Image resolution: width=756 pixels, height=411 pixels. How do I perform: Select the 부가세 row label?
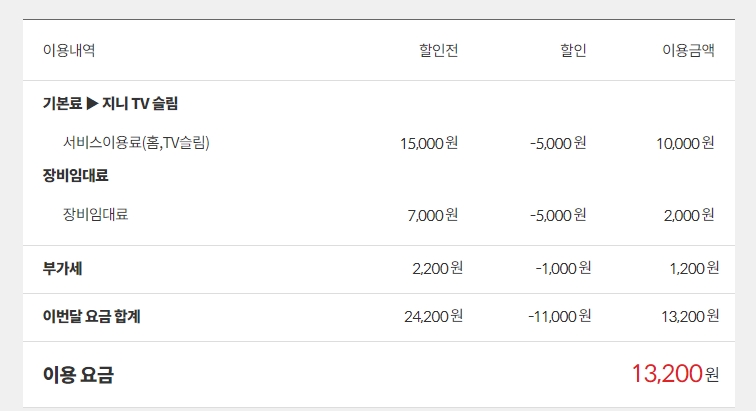tap(62, 268)
